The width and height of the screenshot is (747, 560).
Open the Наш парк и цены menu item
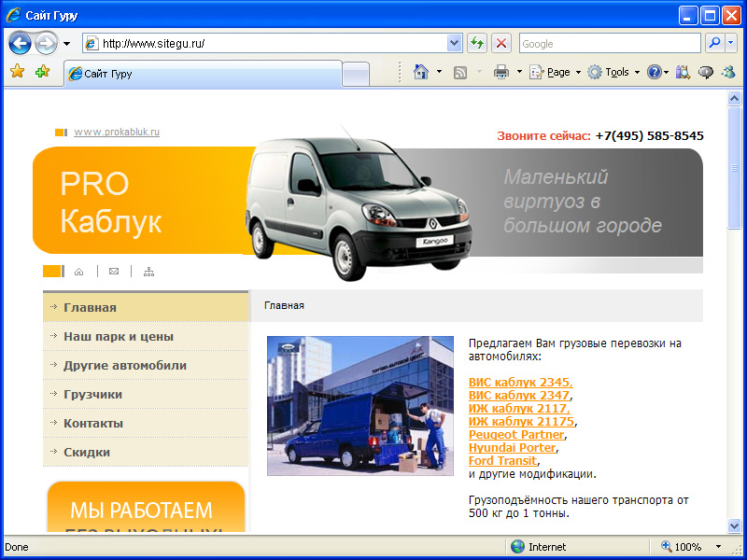tap(146, 336)
